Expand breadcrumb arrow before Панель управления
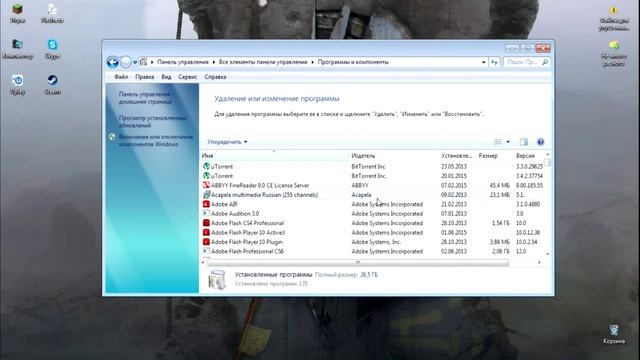The image size is (640, 360). [152, 62]
